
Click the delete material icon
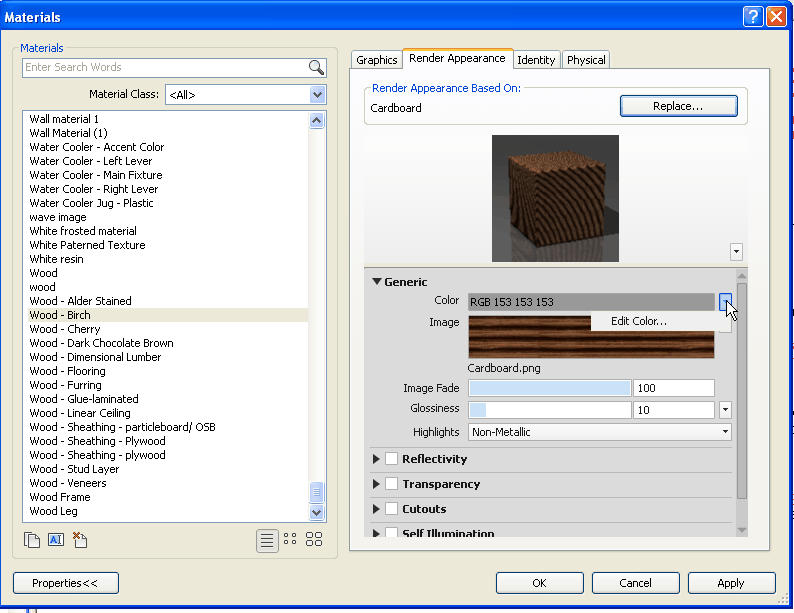coord(80,540)
